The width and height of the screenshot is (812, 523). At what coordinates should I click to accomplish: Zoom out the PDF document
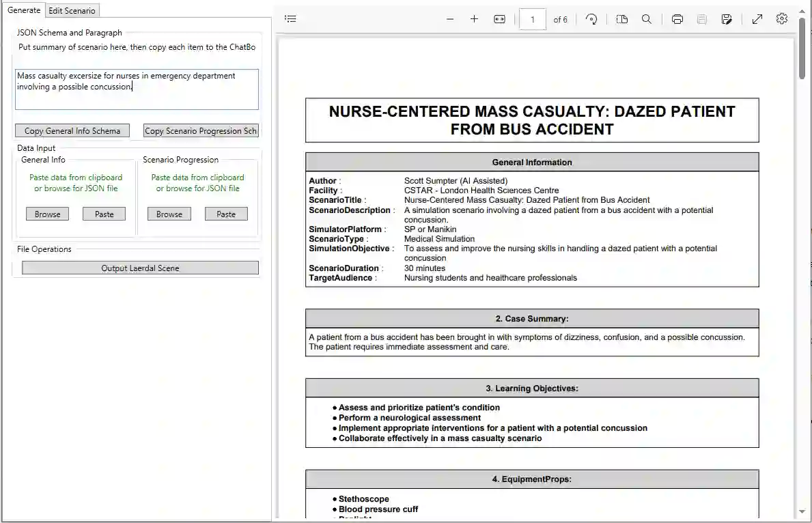coord(450,19)
